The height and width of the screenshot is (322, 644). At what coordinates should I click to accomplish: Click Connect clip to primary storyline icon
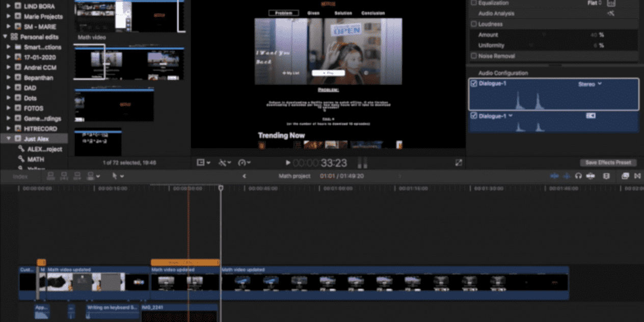50,176
